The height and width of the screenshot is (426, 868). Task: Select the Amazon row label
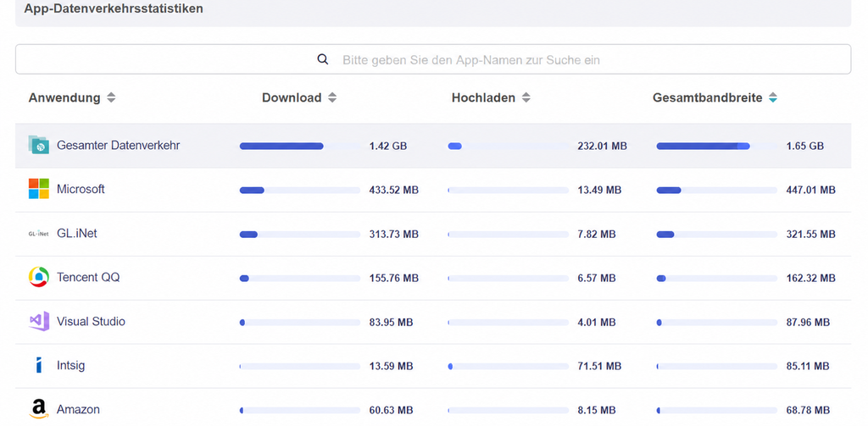pyautogui.click(x=78, y=410)
